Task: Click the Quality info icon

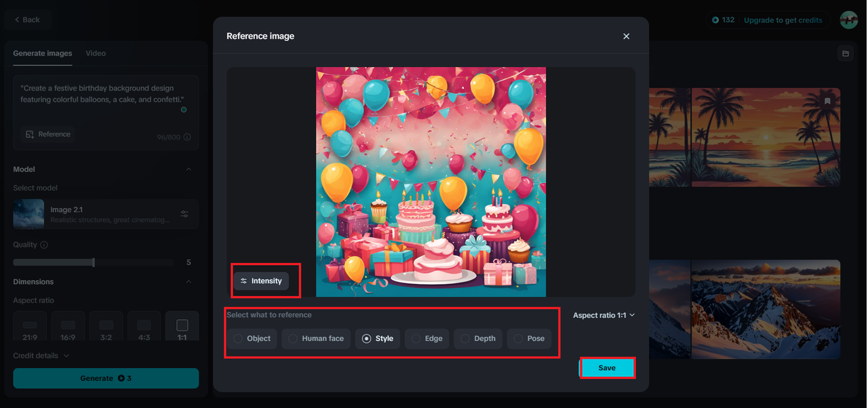Action: [44, 245]
